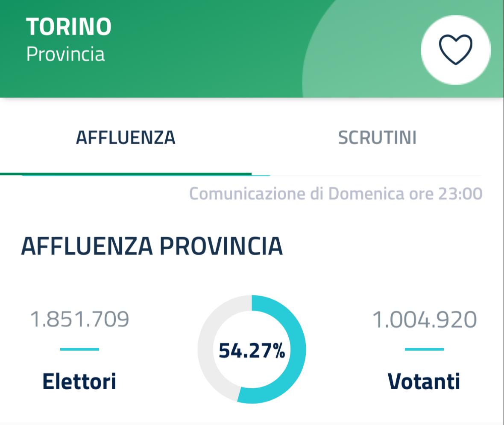This screenshot has height=425, width=504.
Task: Click the voters count 1.004.920
Action: point(424,320)
